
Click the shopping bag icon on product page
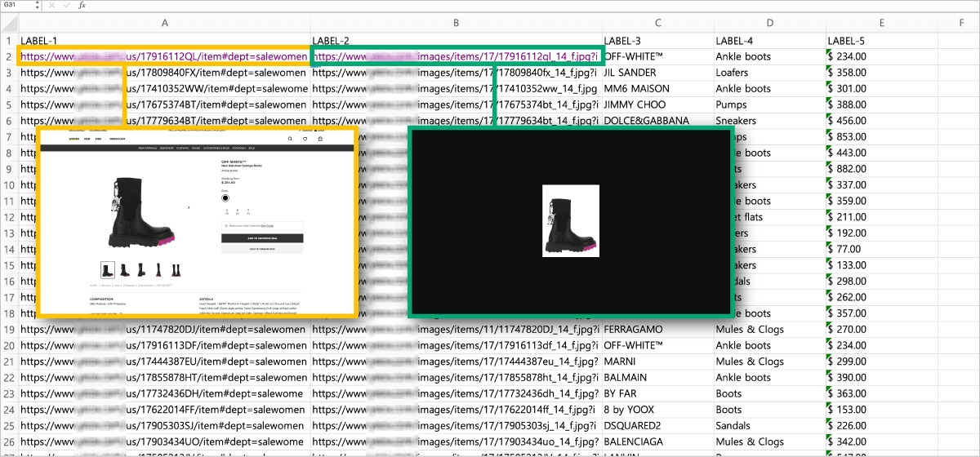[x=319, y=139]
